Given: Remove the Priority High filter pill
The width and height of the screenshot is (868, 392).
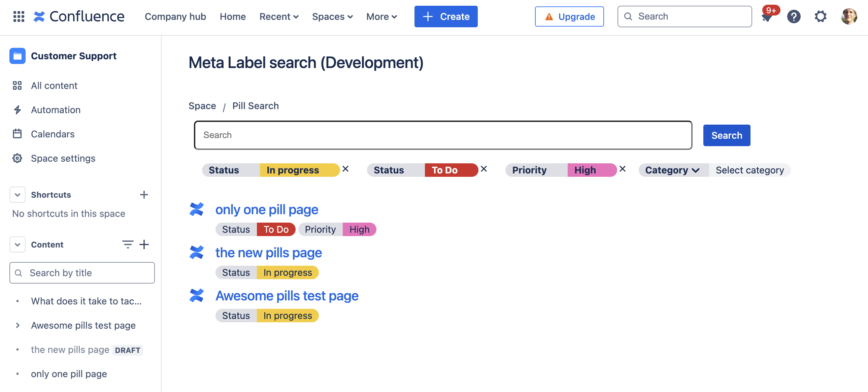Looking at the screenshot, I should click(x=622, y=169).
